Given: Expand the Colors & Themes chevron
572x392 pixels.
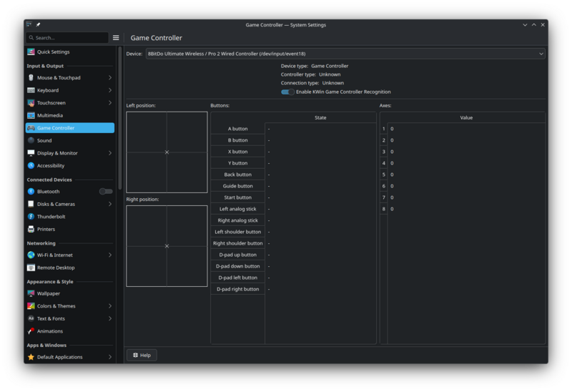Looking at the screenshot, I should (109, 306).
